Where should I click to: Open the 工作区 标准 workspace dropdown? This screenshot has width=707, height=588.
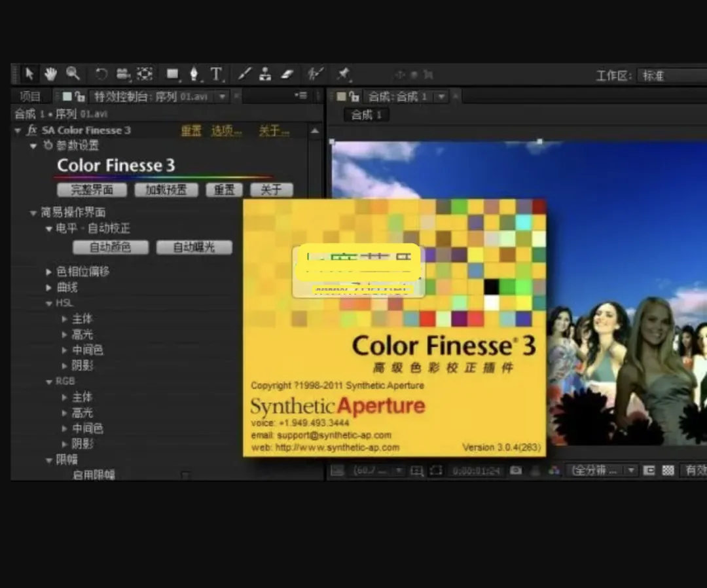click(x=672, y=75)
